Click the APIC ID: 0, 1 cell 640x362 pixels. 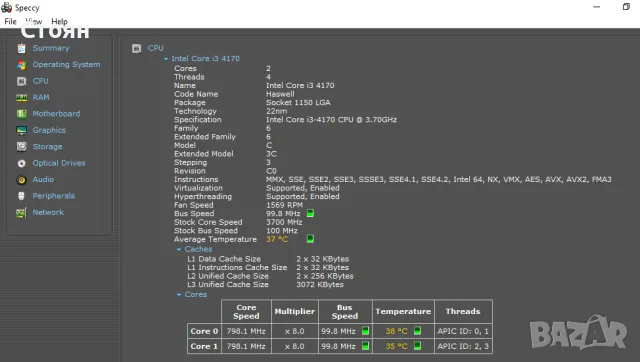(463, 331)
